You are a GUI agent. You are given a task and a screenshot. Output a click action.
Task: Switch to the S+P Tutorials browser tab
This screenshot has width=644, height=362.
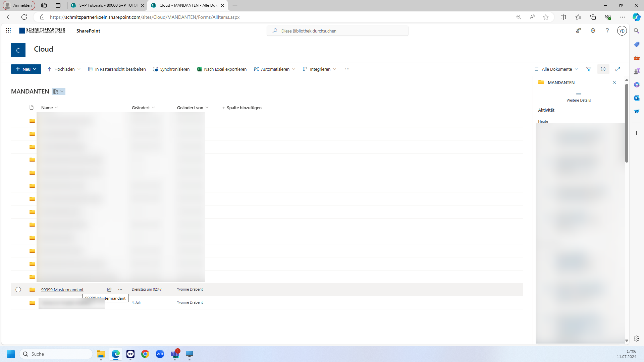107,5
